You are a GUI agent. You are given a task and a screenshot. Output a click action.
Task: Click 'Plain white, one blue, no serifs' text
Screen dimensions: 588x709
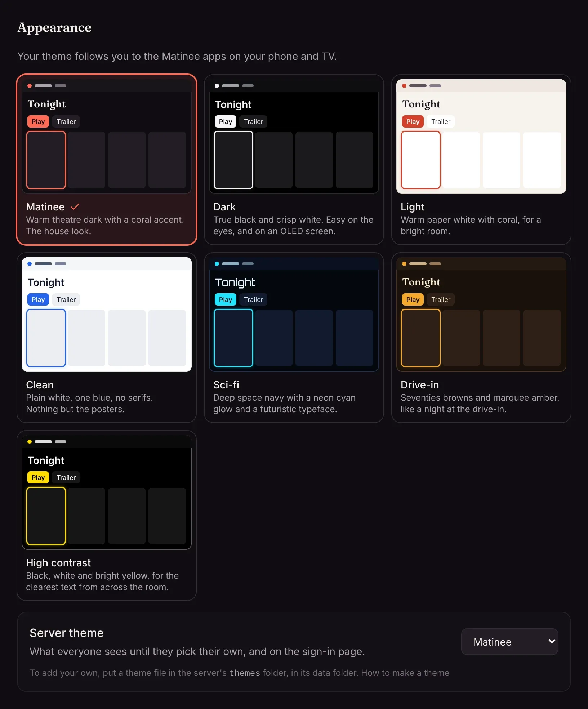(x=89, y=398)
